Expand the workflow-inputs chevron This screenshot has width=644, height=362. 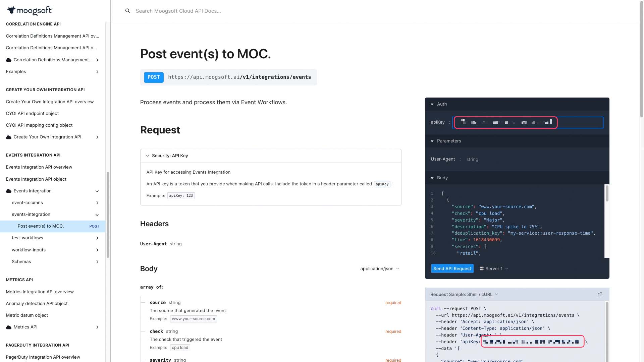point(97,250)
